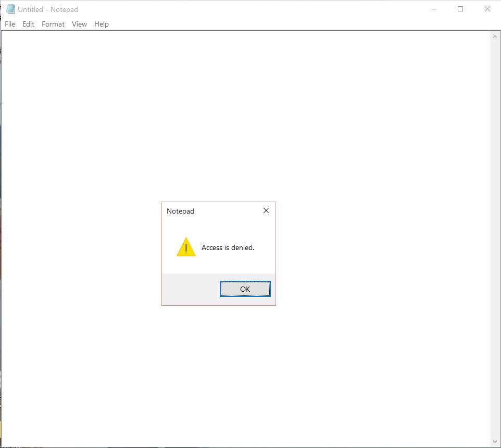
Task: Open the View menu
Action: click(x=79, y=24)
